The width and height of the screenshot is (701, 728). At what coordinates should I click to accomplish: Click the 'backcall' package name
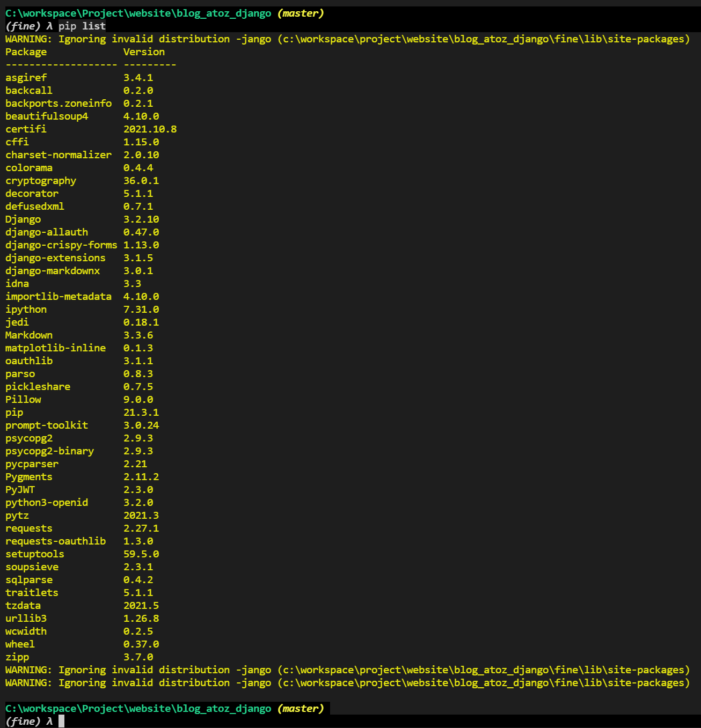click(29, 91)
